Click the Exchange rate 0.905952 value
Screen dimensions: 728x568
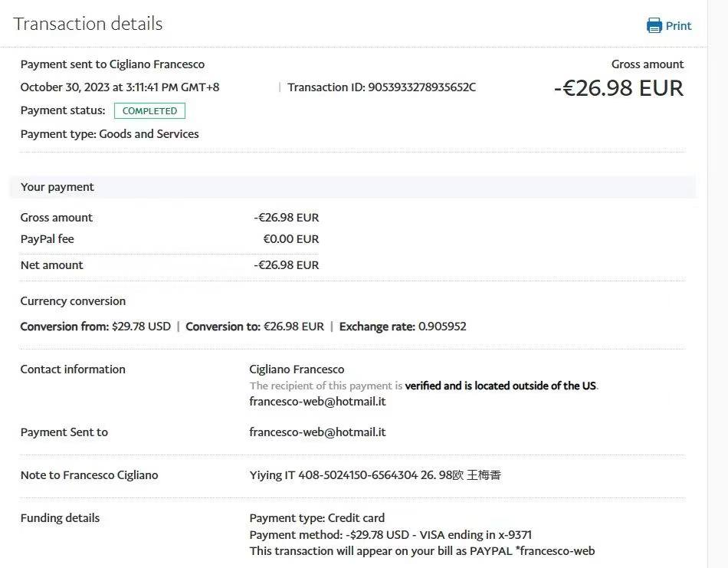coord(441,327)
